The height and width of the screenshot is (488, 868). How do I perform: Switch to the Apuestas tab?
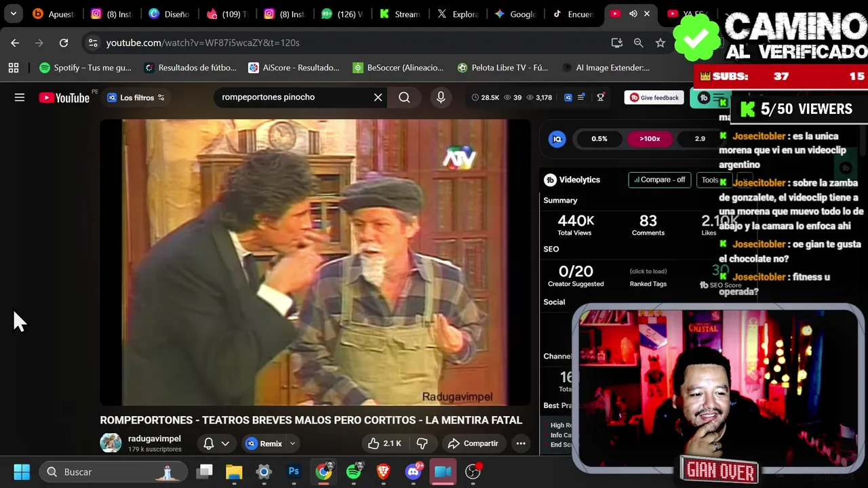point(53,14)
